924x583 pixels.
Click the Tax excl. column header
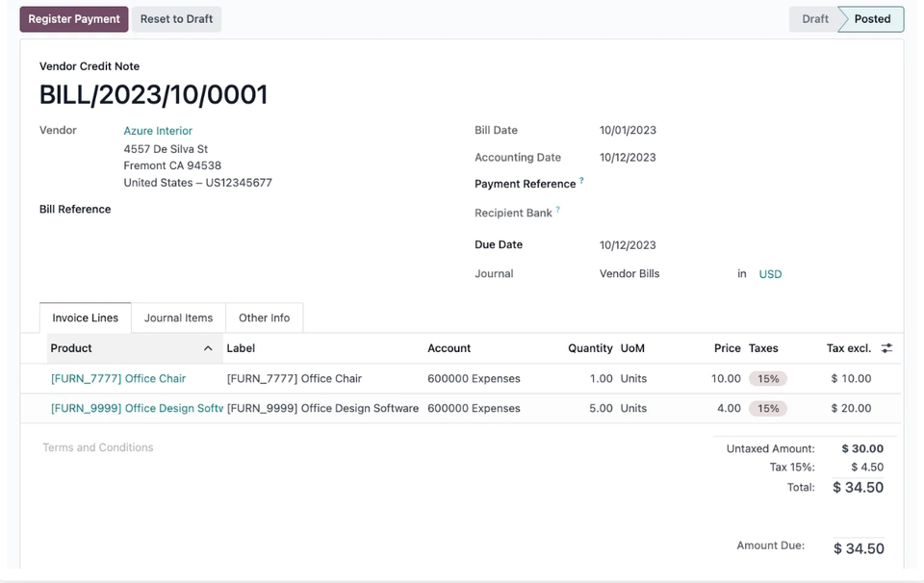[849, 348]
